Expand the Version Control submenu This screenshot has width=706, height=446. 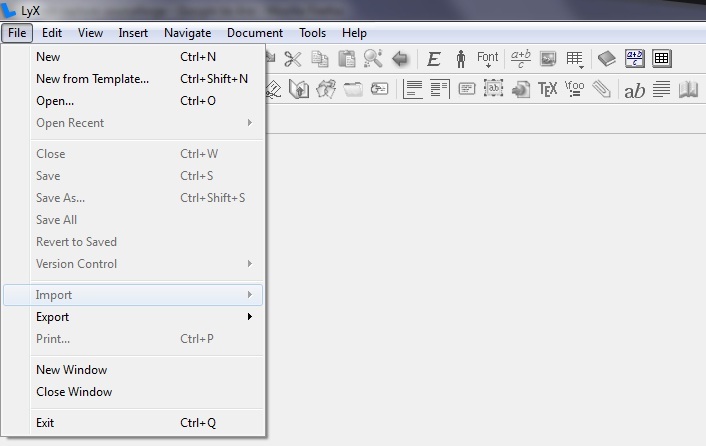pyautogui.click(x=133, y=264)
